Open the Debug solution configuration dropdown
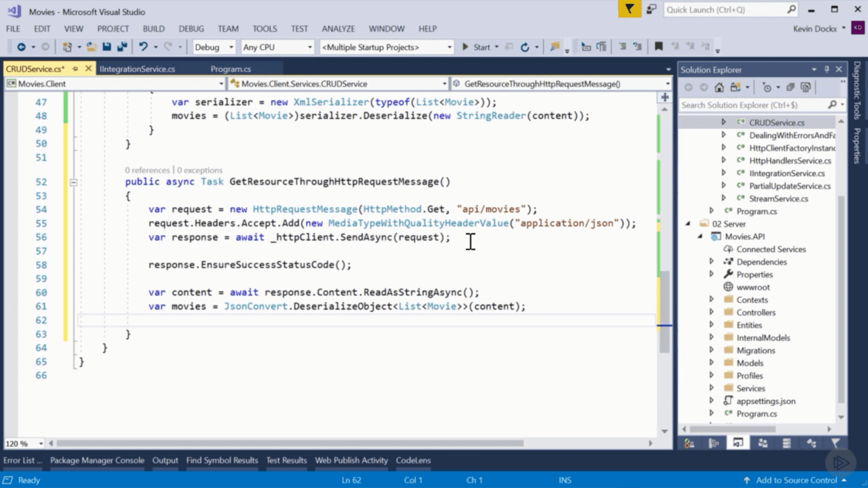This screenshot has height=488, width=868. coord(231,47)
